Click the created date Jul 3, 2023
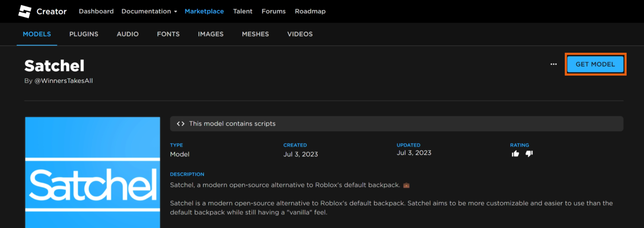 pyautogui.click(x=301, y=154)
